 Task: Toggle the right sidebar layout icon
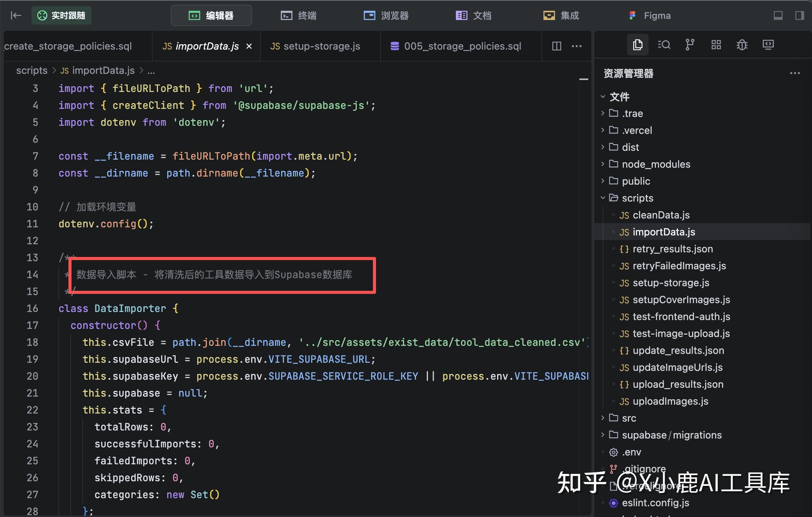coord(800,15)
